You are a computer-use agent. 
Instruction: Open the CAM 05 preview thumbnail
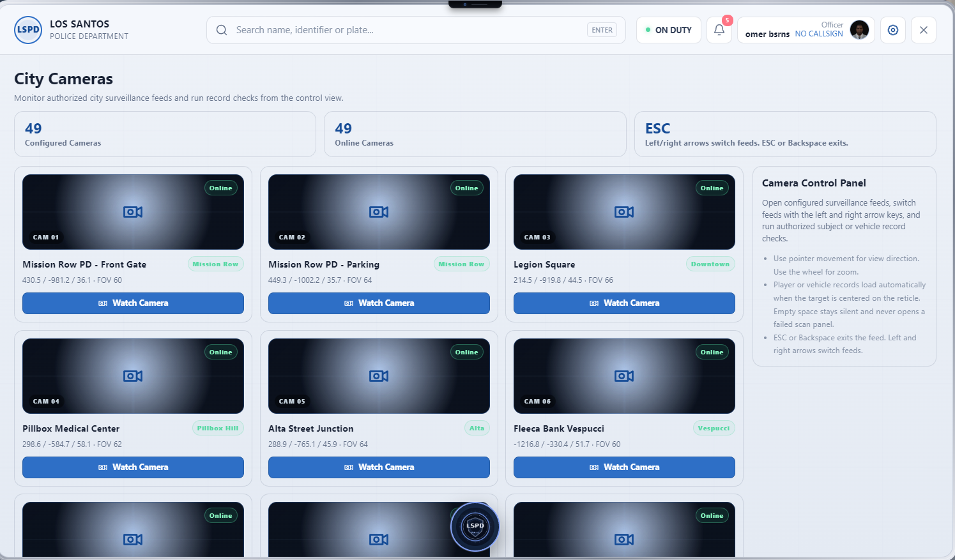pos(379,376)
